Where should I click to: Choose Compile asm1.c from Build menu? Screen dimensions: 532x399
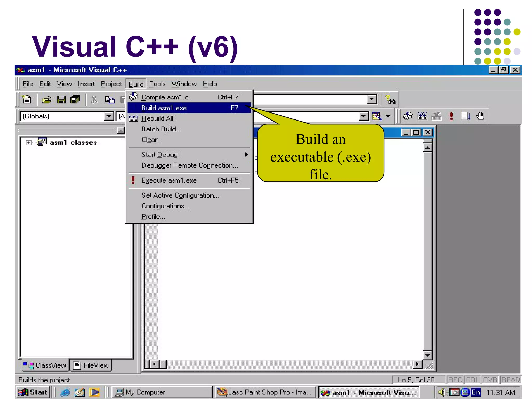pos(189,97)
